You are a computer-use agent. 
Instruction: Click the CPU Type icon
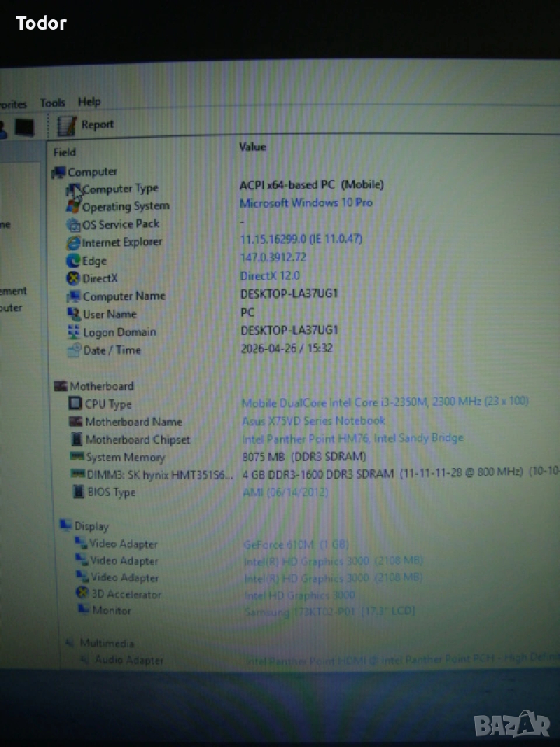[x=75, y=404]
